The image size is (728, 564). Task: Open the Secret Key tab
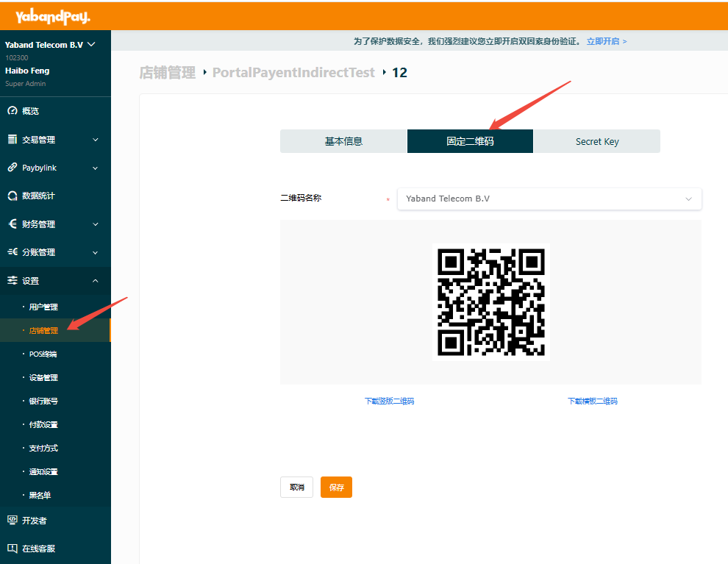pos(596,141)
